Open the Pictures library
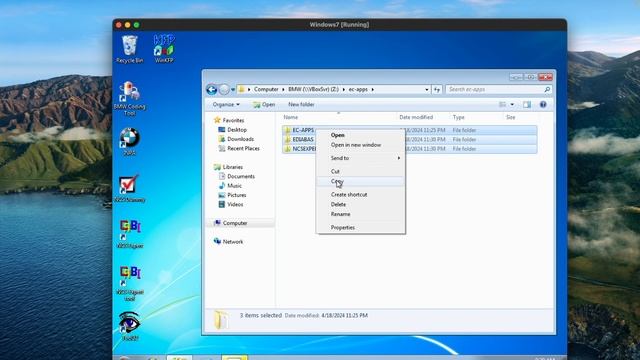This screenshot has height=360, width=640. click(232, 195)
